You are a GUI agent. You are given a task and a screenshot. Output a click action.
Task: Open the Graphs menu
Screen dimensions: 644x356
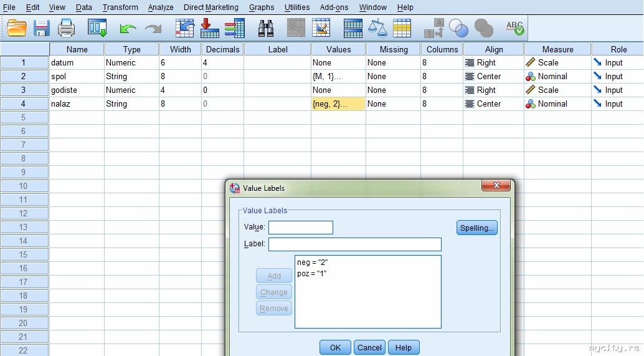pyautogui.click(x=261, y=7)
